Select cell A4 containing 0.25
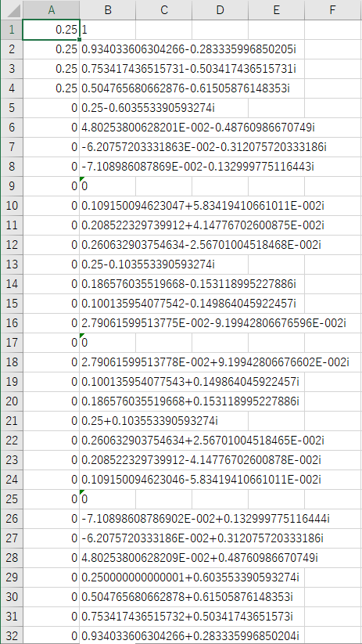The image size is (362, 644). (52, 88)
